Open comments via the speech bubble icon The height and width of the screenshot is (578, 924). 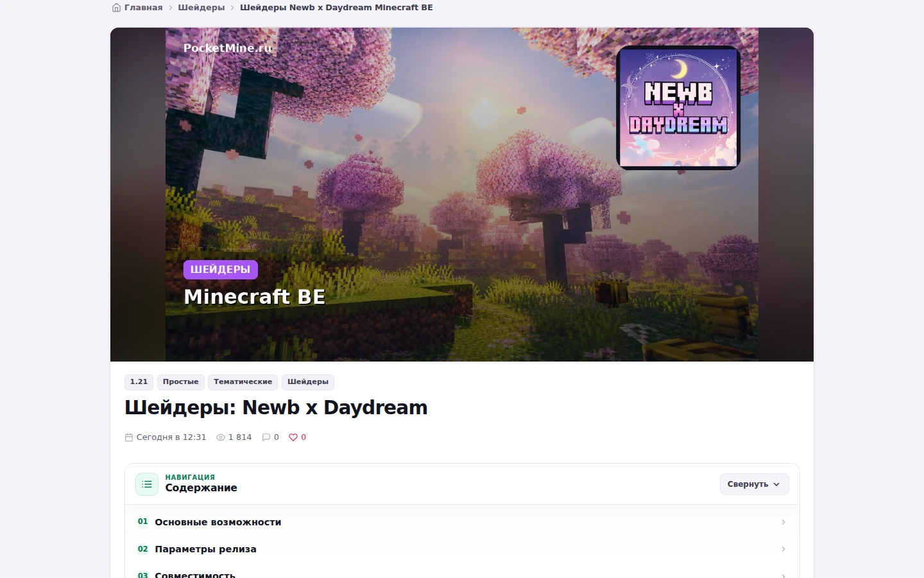266,437
